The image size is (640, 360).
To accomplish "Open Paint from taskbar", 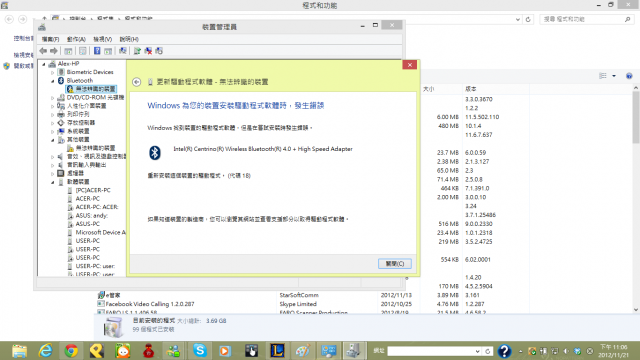I will tap(303, 351).
